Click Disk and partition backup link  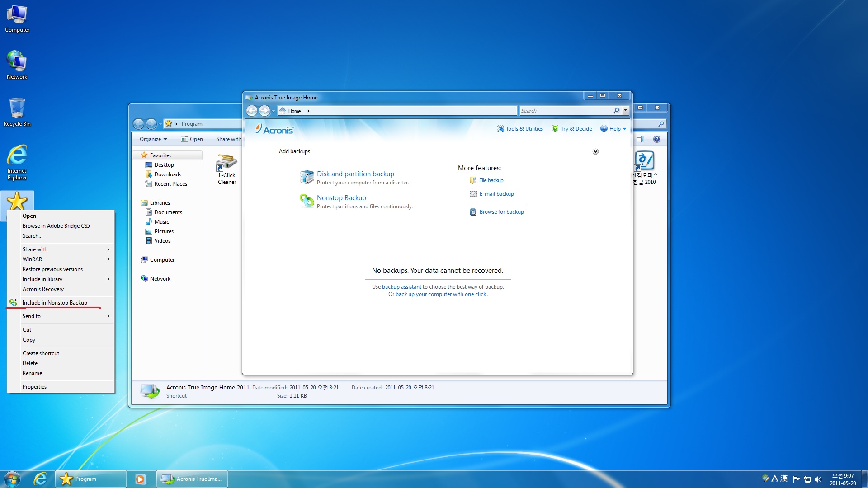click(355, 174)
